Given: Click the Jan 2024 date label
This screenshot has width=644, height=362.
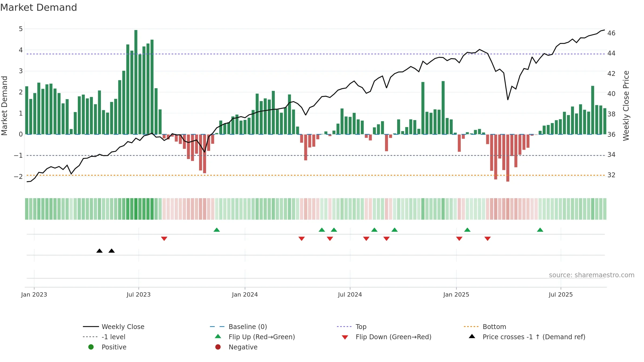Looking at the screenshot, I should click(245, 294).
